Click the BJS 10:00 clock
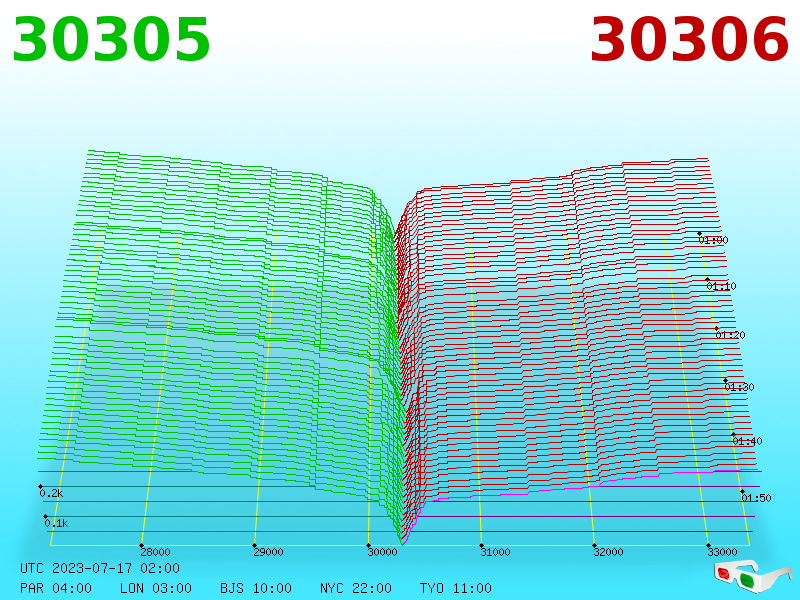800x600 pixels. tap(256, 588)
